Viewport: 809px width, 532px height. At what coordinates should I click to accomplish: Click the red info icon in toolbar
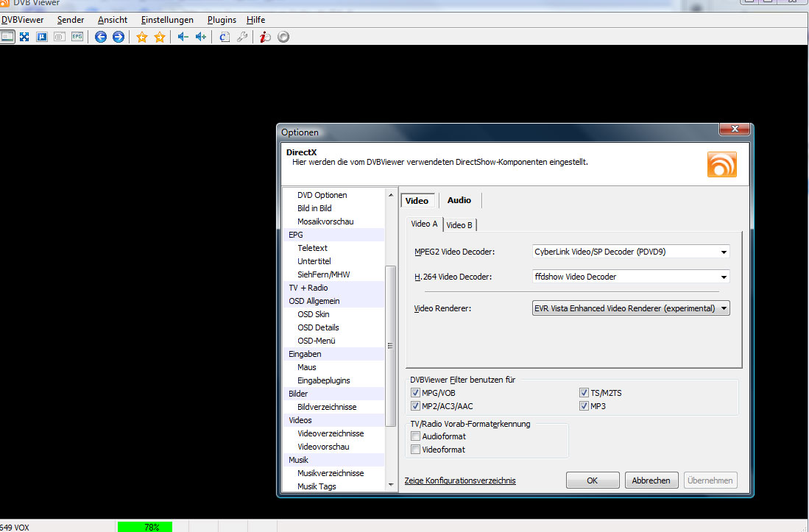coord(266,37)
